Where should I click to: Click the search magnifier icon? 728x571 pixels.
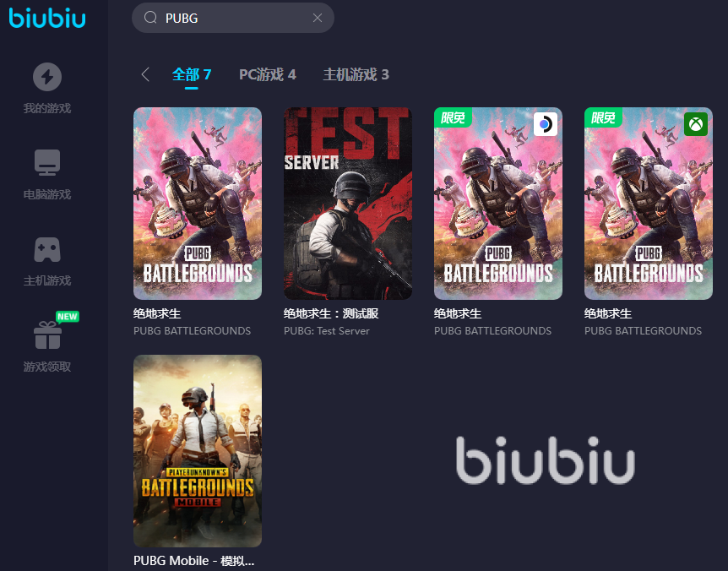click(x=150, y=18)
